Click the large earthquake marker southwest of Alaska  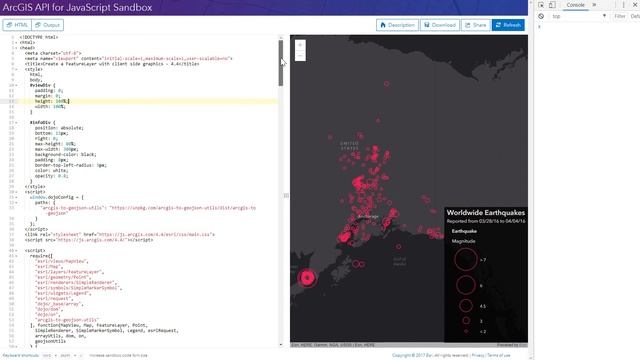tap(307, 278)
